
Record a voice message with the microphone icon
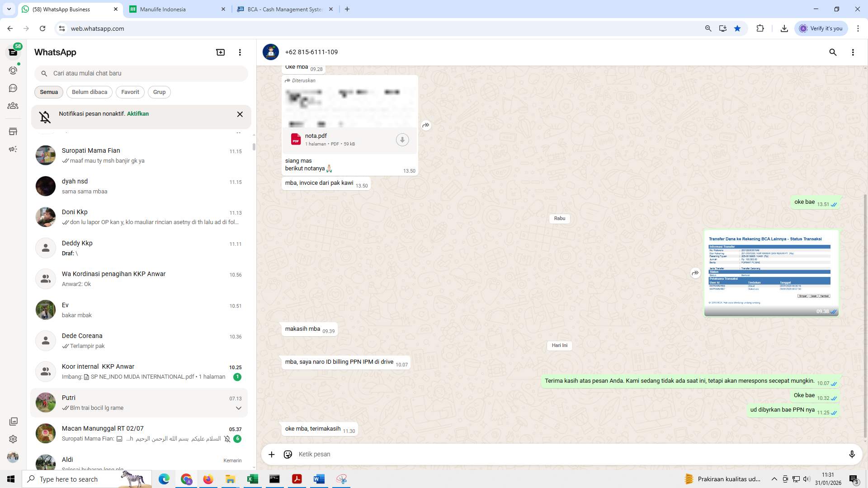(x=852, y=454)
